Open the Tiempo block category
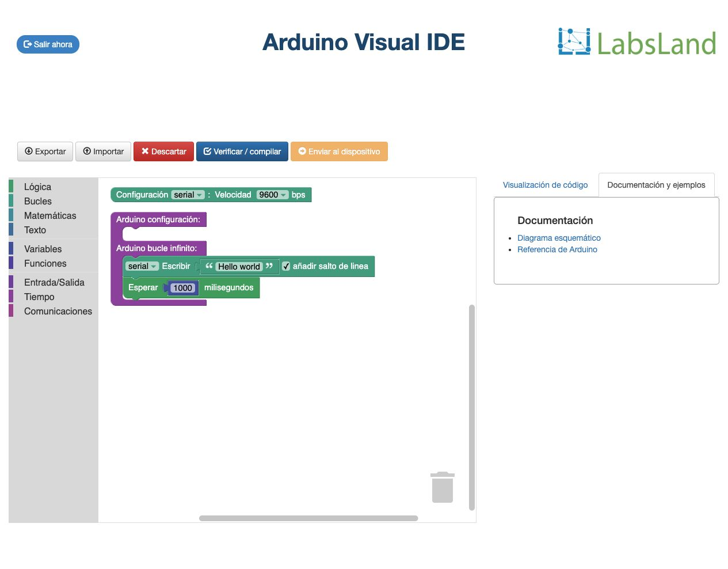The width and height of the screenshot is (728, 569). (54, 297)
